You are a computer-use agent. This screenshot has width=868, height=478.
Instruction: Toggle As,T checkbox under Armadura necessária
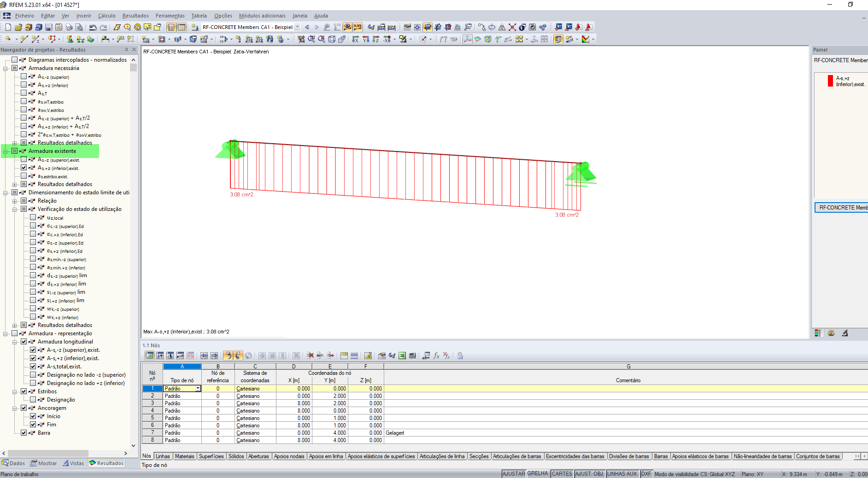tap(24, 93)
